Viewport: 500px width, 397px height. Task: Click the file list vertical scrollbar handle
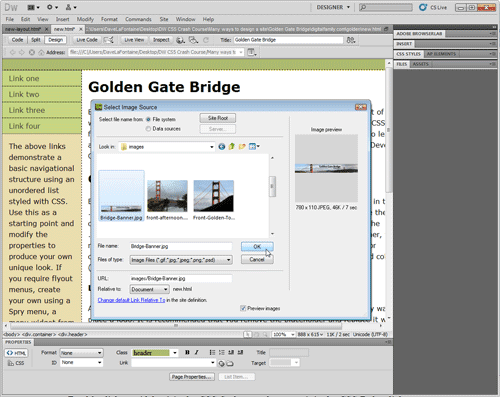click(272, 186)
